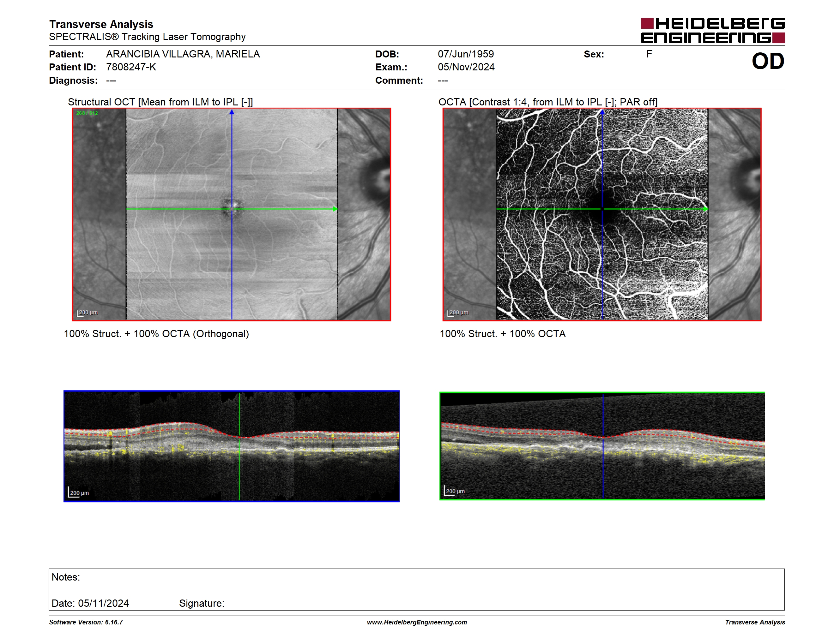Click the Signature field
The image size is (834, 644).
coord(202,603)
